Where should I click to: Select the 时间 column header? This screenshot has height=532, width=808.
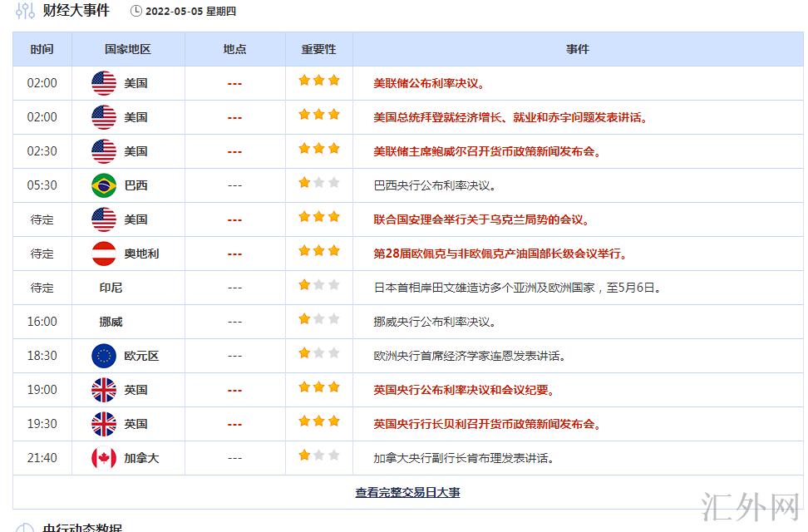pos(42,49)
